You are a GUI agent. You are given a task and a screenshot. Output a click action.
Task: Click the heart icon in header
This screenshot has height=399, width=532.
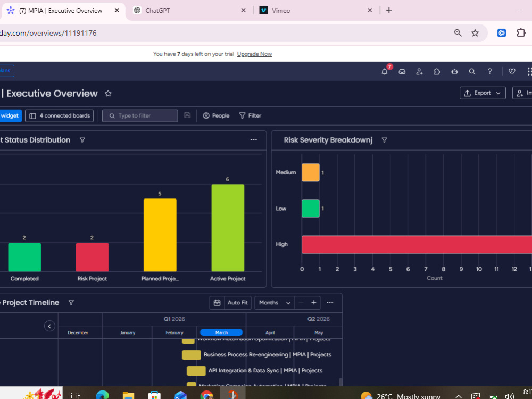click(x=512, y=72)
